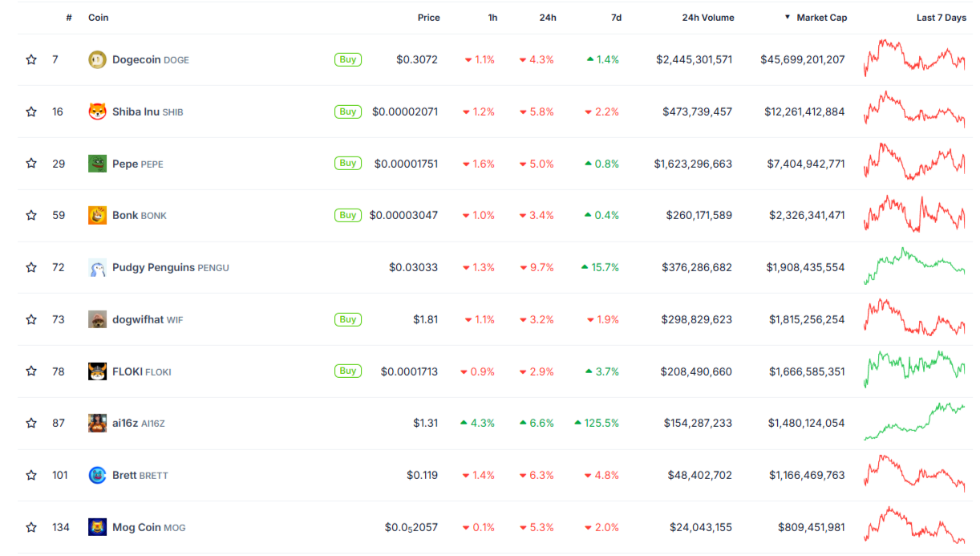Sort the table by 24h Volume

coord(707,18)
